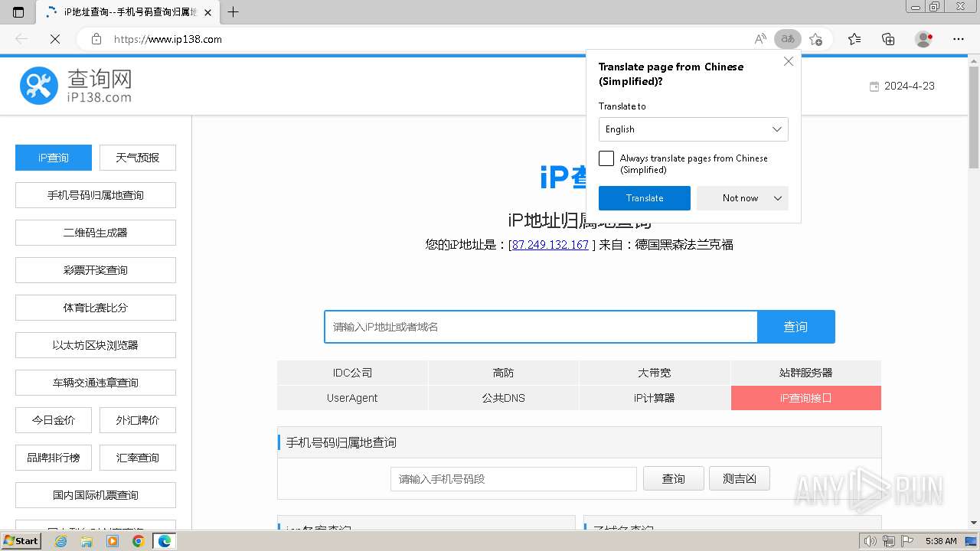Open a new browser tab
Screen dimensions: 980x551
pos(234,12)
